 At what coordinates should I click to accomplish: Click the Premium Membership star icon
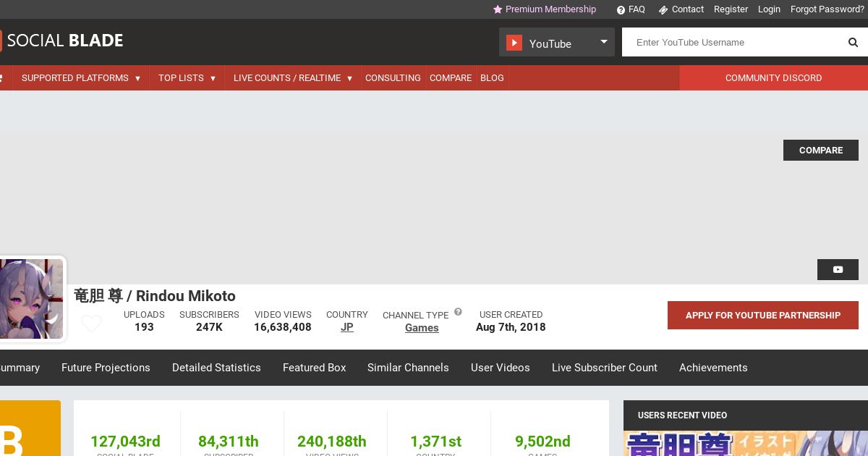[x=498, y=9]
